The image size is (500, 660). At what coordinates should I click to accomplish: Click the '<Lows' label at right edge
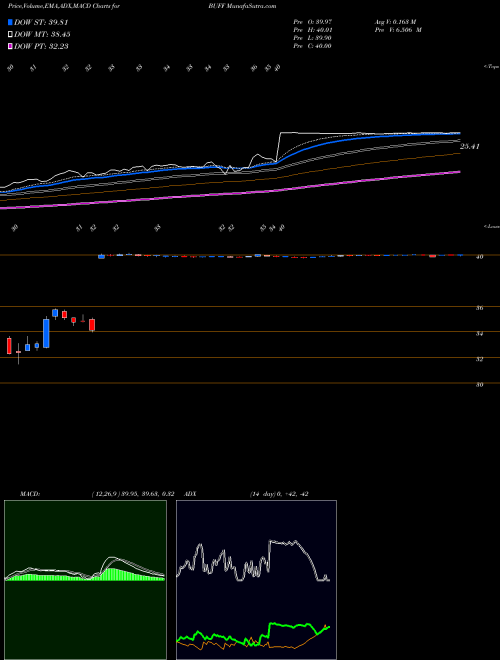tap(492, 226)
